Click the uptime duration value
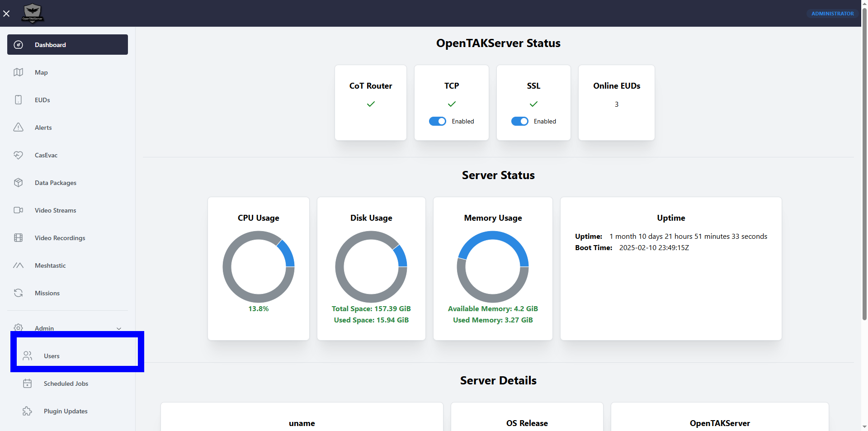This screenshot has width=868, height=431. 688,237
